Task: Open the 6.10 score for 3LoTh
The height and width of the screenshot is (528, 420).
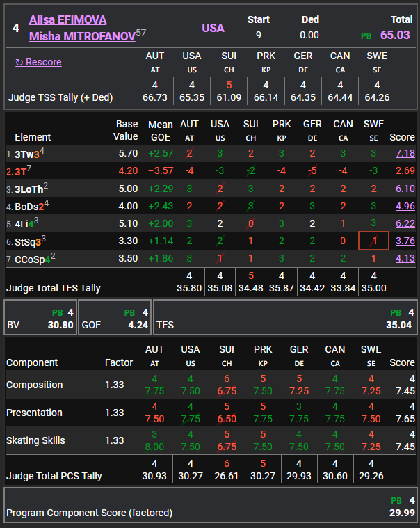Action: [404, 189]
